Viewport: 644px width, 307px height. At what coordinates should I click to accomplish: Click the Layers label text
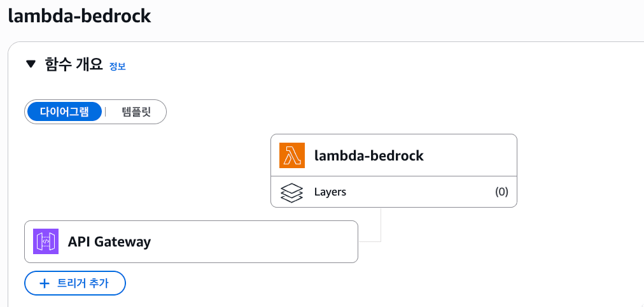tap(330, 192)
